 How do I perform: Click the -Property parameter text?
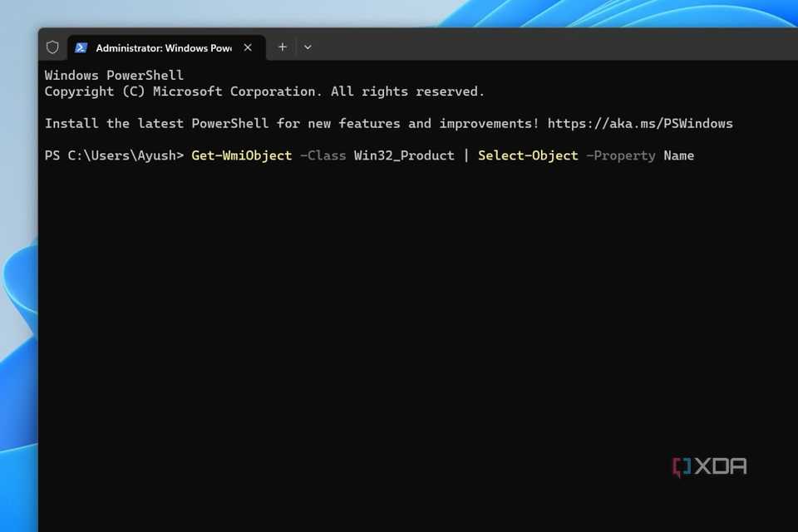point(621,155)
